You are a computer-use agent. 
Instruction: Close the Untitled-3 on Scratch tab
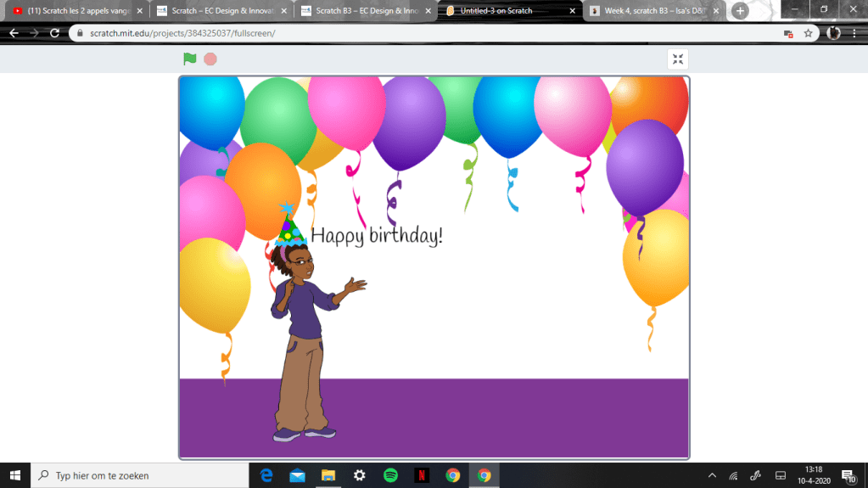[573, 11]
